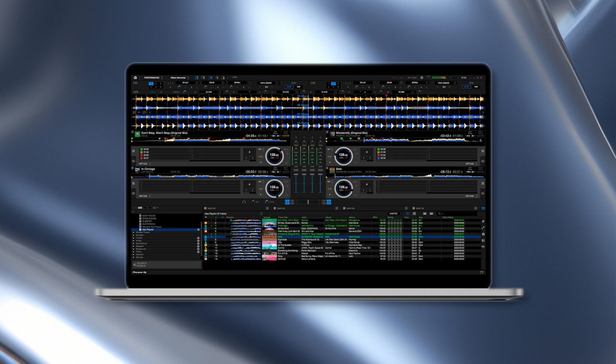Select a waveform layout icon next to 4Deck Horizontal
616x364 pixels.
[197, 77]
